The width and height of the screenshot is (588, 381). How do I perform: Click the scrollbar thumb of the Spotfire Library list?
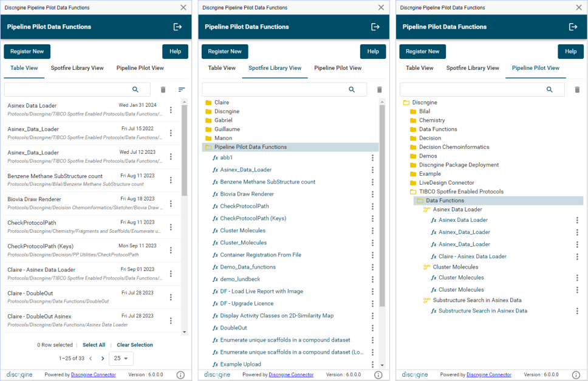coord(382,206)
